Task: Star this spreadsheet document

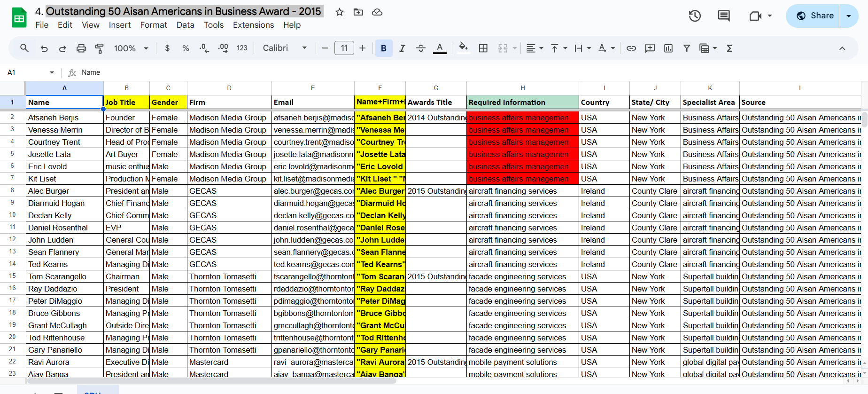Action: (339, 12)
